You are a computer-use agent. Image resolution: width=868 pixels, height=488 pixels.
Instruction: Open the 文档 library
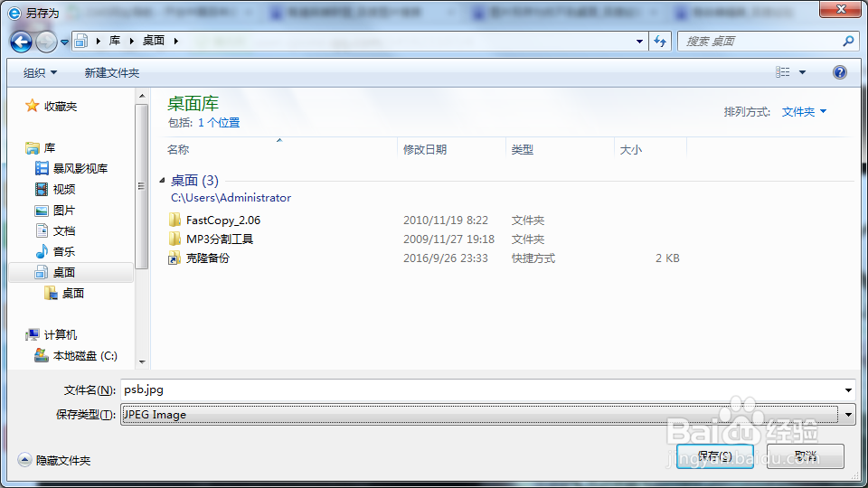pyautogui.click(x=63, y=230)
